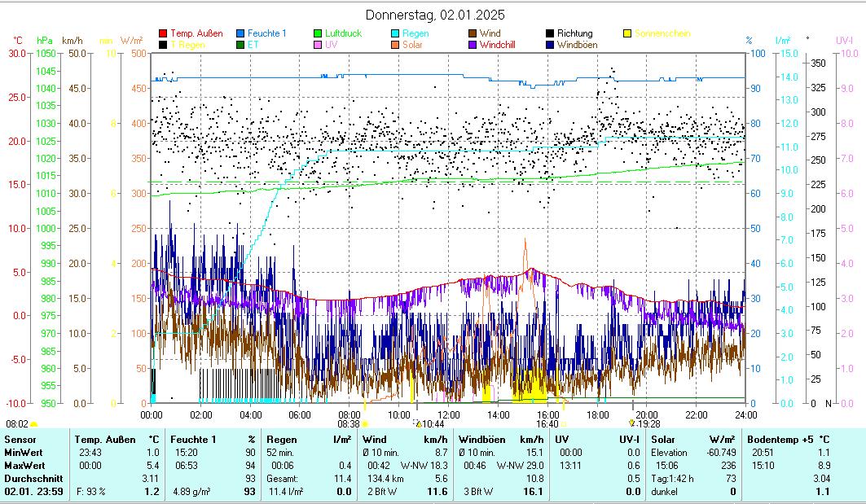
Task: Click the brown Wind legend square
Action: (473, 33)
